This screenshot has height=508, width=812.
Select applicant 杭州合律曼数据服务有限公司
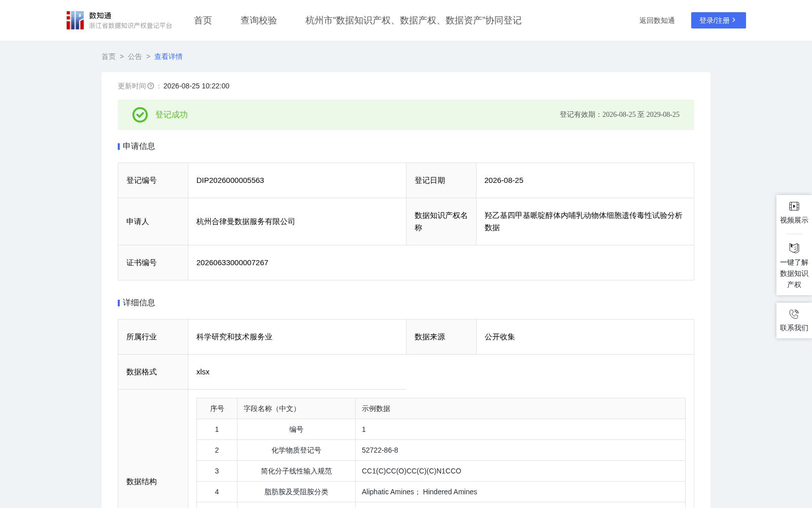click(246, 221)
